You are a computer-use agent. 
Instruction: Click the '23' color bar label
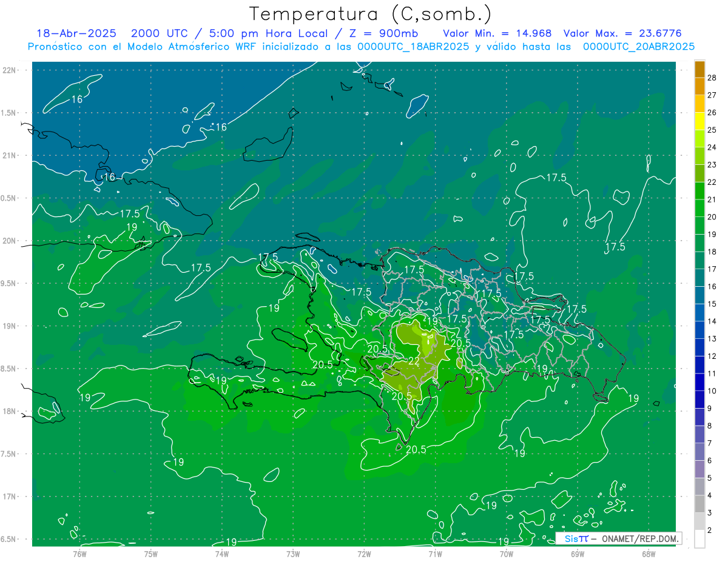coord(713,164)
